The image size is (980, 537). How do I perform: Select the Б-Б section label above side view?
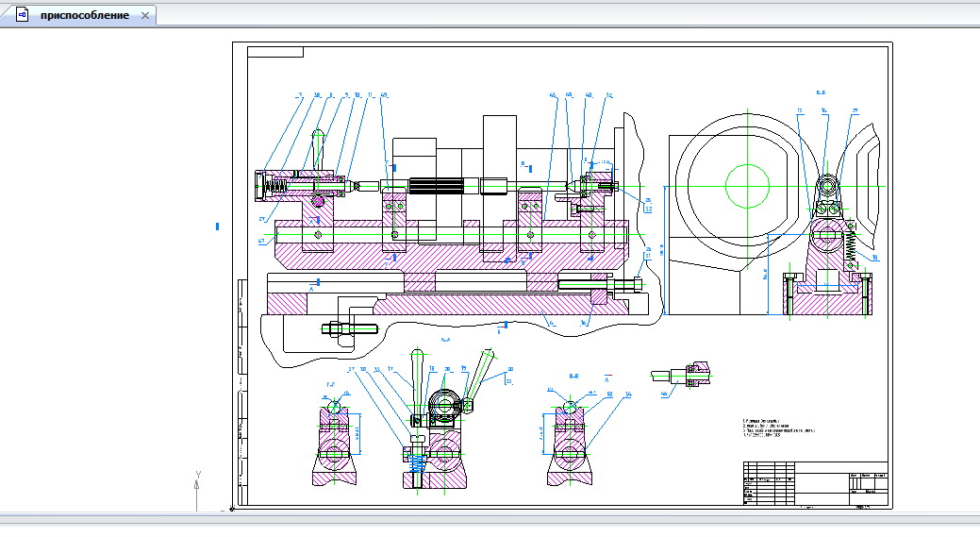point(821,92)
